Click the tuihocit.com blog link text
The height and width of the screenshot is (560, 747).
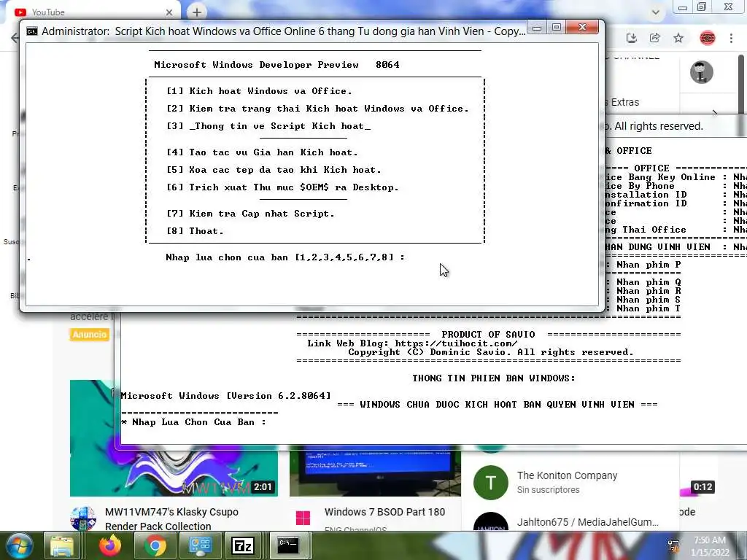pos(456,343)
